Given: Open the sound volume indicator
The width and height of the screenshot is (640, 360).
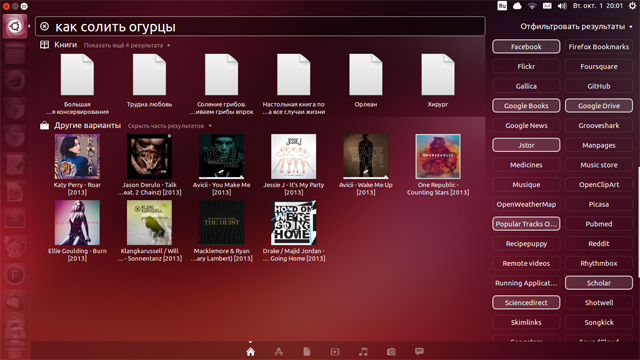Looking at the screenshot, I should tap(562, 6).
